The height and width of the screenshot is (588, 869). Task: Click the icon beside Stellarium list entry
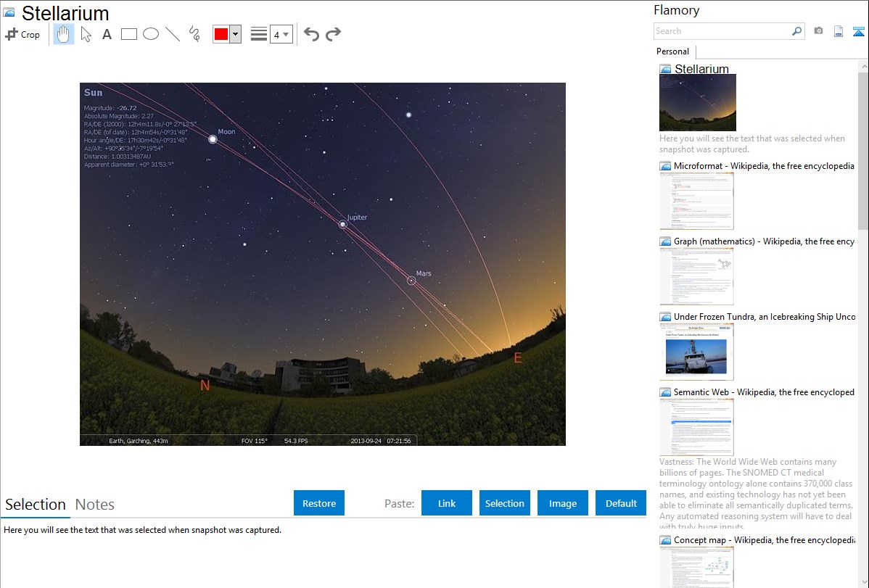point(665,69)
